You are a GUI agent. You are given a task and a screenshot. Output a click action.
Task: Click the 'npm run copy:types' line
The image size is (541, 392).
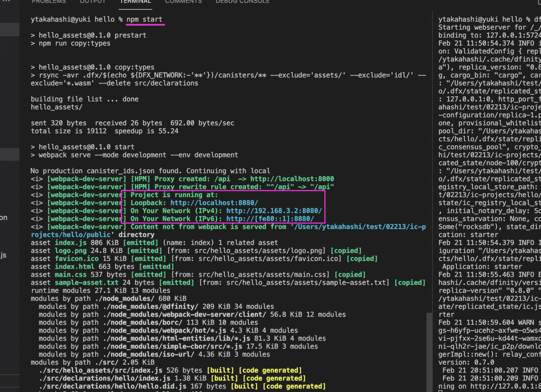(70, 43)
